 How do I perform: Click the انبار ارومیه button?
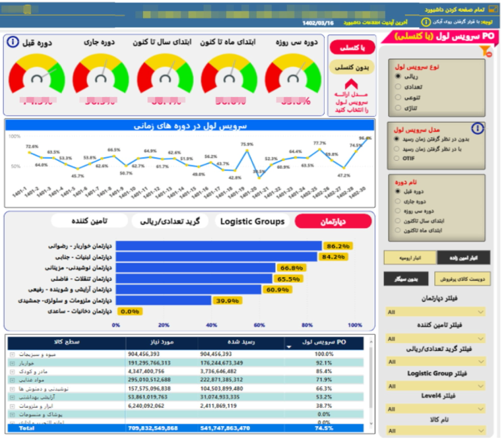click(410, 258)
